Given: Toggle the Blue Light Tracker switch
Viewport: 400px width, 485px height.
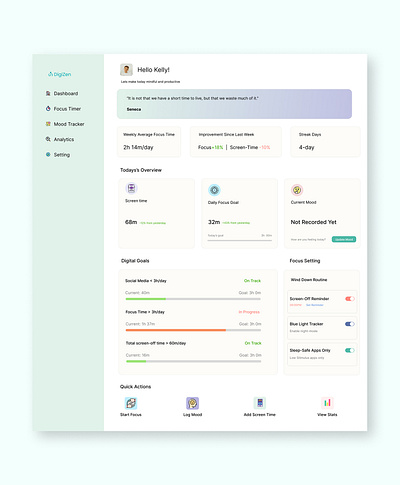Looking at the screenshot, I should tap(350, 324).
